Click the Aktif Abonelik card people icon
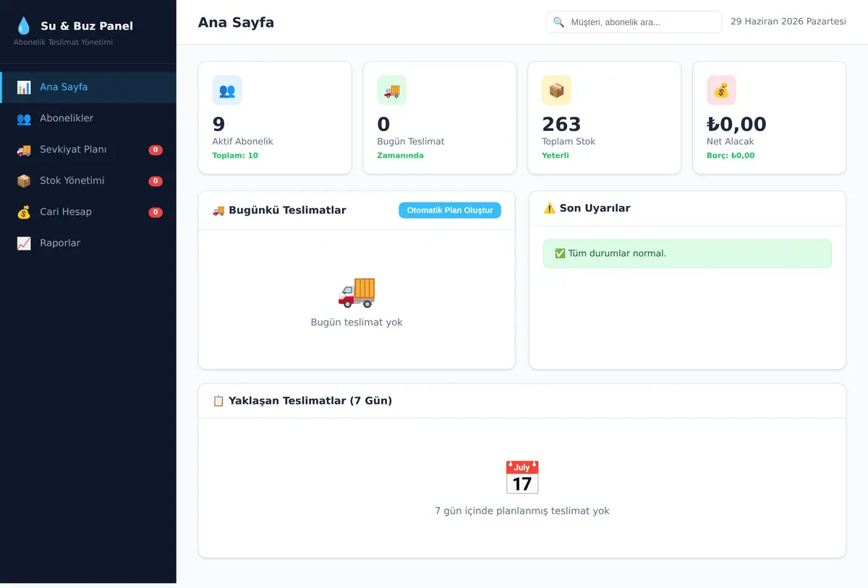The image size is (868, 588). 227,90
